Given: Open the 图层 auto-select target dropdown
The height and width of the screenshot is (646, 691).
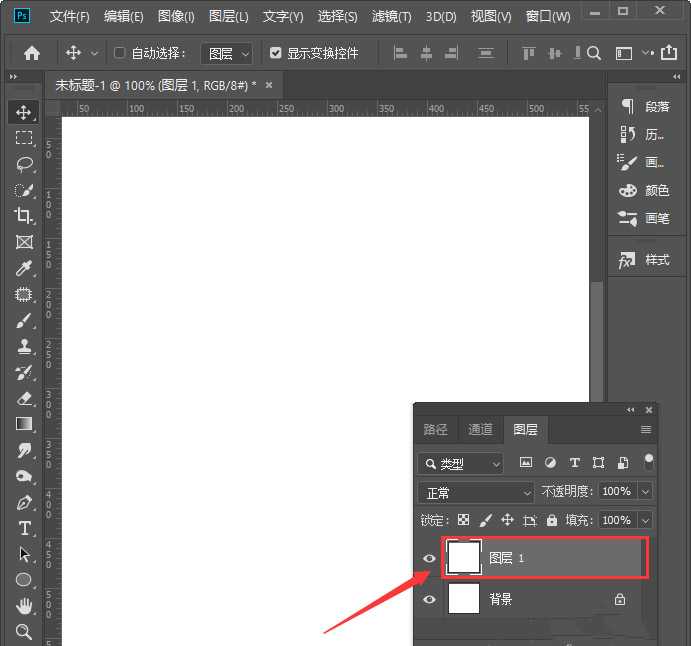Looking at the screenshot, I should click(x=226, y=53).
